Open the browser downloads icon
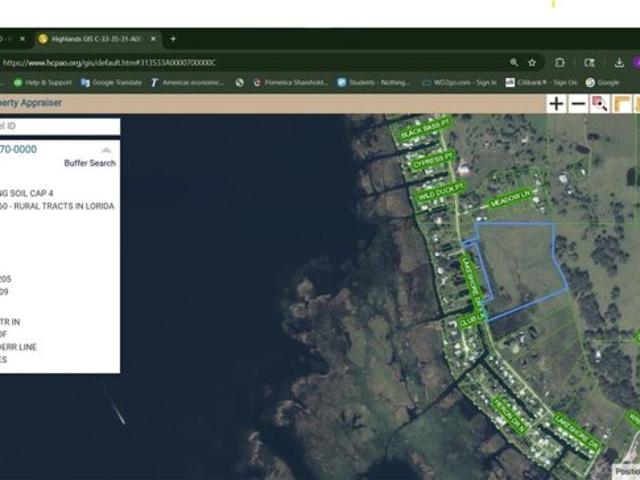Image resolution: width=640 pixels, height=480 pixels. [x=619, y=62]
